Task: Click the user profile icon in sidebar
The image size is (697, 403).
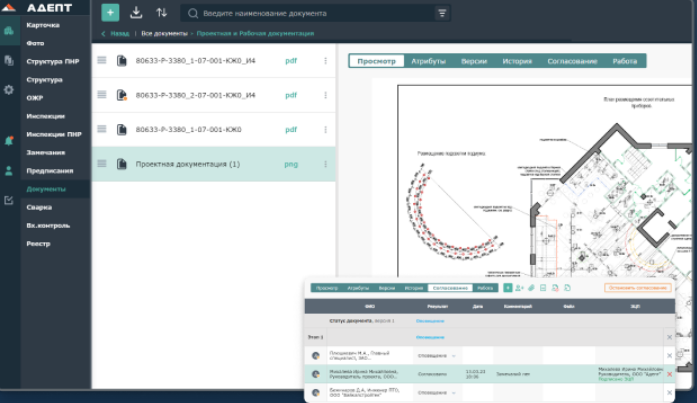Action: point(9,171)
